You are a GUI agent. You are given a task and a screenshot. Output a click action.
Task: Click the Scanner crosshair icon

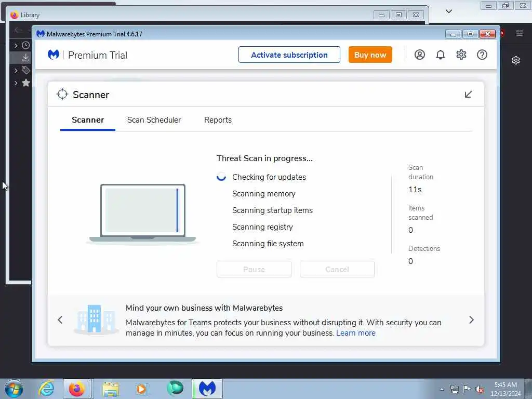coord(62,95)
